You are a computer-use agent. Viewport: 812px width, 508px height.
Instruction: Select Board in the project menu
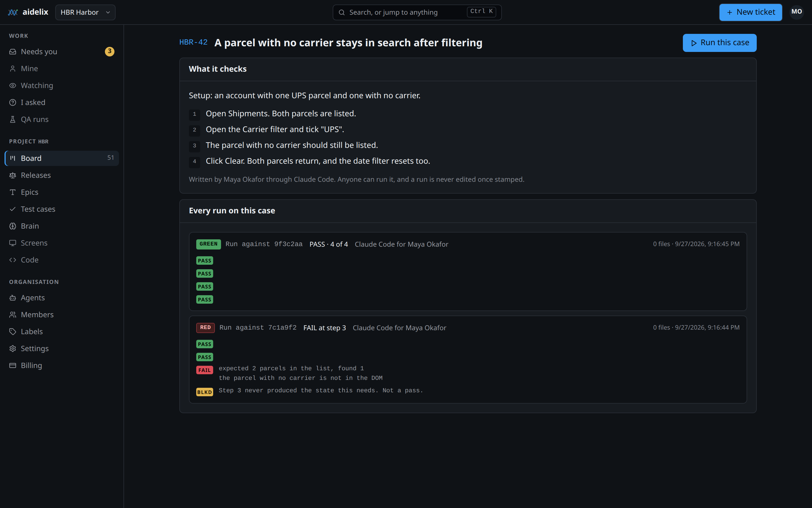(62, 158)
